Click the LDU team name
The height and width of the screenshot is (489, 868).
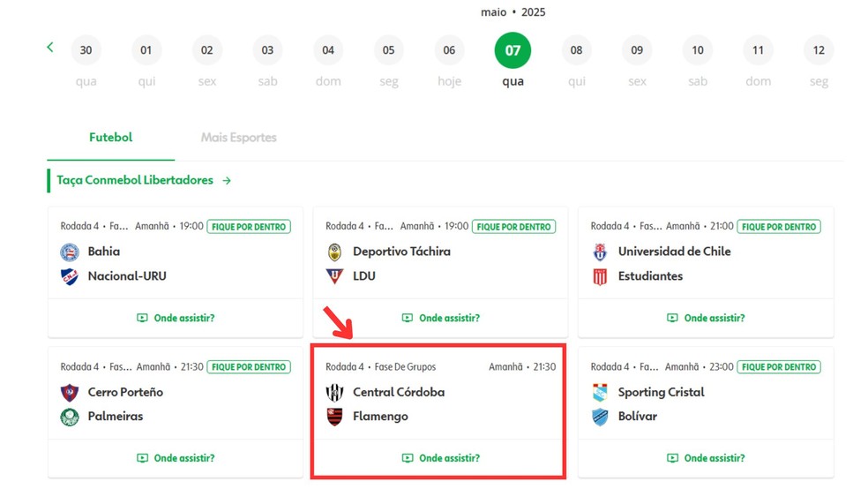point(363,275)
